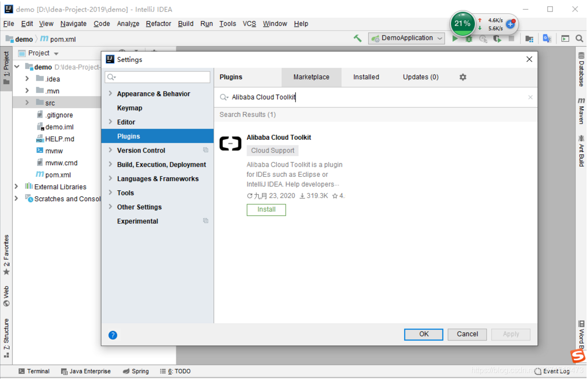Click the plugin search field text
The height and width of the screenshot is (379, 588).
[264, 97]
